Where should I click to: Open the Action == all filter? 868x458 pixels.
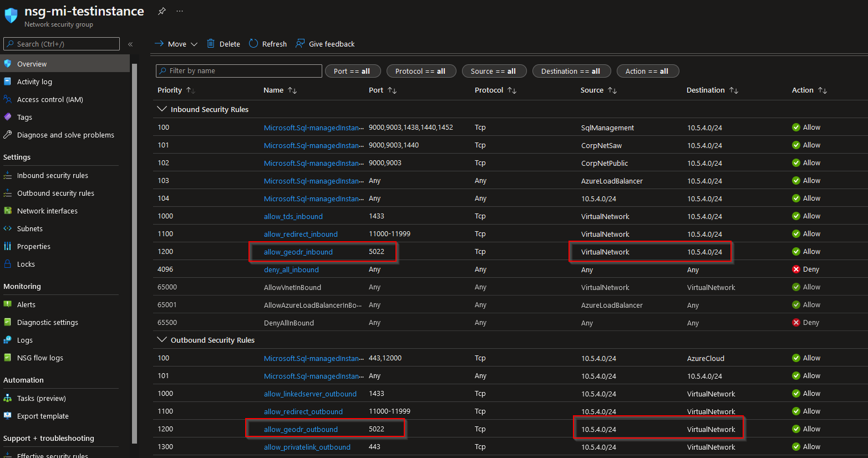coord(648,71)
